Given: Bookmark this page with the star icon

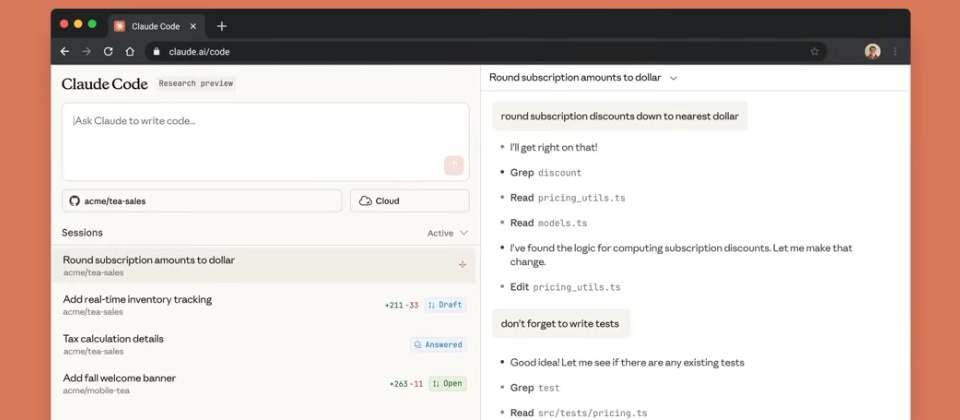Looking at the screenshot, I should point(814,51).
